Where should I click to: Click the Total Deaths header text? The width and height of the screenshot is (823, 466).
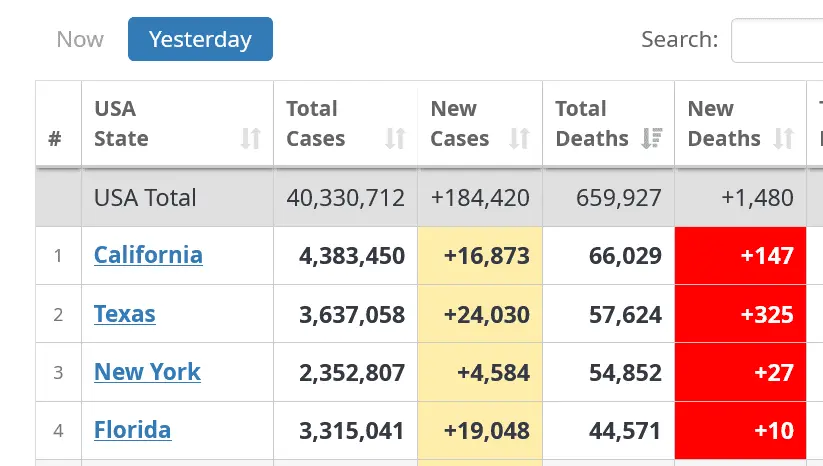point(592,124)
